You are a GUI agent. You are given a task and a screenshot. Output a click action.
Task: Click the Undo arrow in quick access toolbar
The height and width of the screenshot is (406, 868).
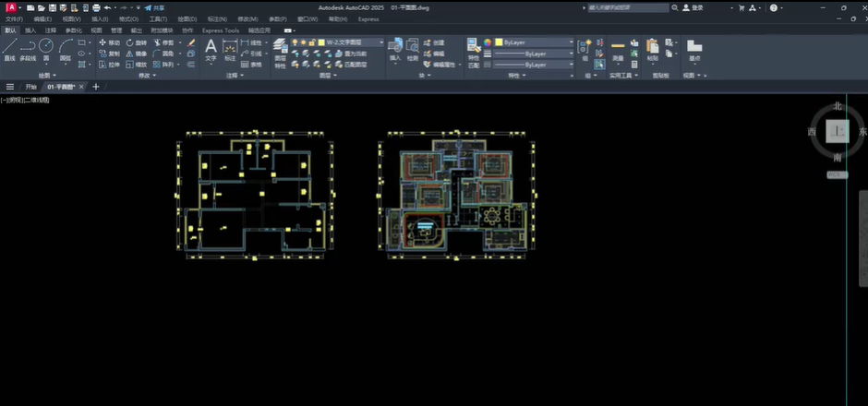click(107, 7)
